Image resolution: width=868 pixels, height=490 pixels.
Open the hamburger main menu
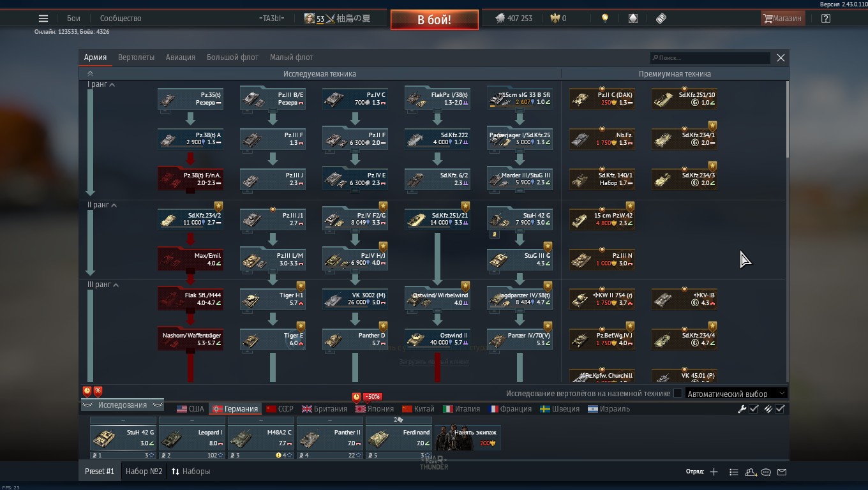coord(43,19)
